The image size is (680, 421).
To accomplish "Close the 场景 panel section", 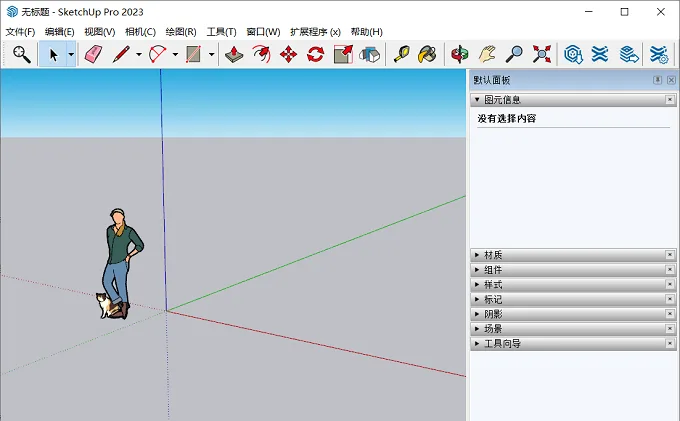I will 670,329.
